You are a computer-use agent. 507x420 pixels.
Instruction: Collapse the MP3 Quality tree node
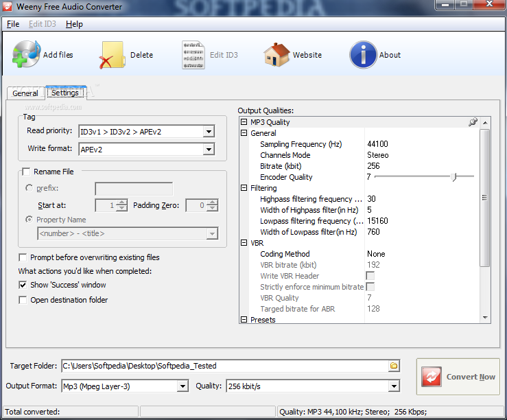coord(244,122)
